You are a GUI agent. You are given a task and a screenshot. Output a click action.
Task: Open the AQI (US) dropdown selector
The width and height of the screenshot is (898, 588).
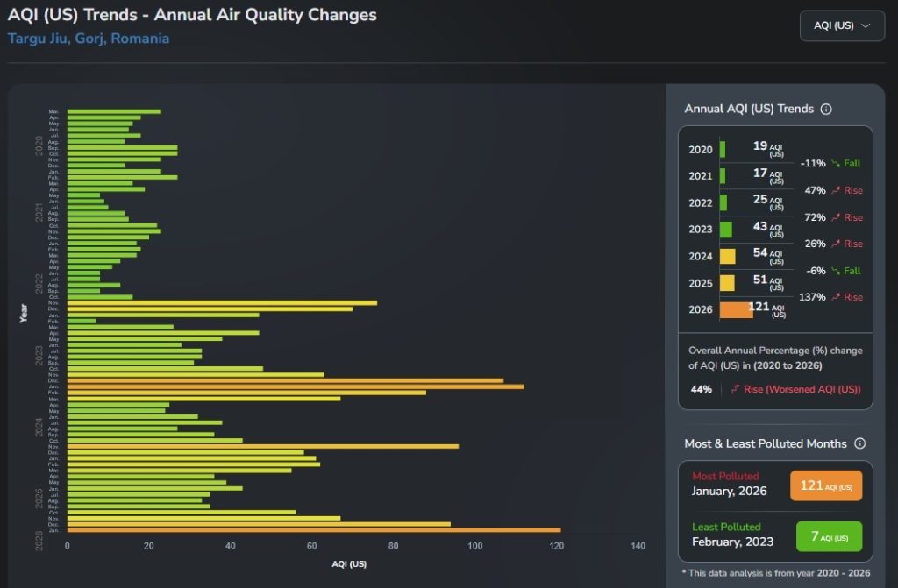(x=842, y=25)
